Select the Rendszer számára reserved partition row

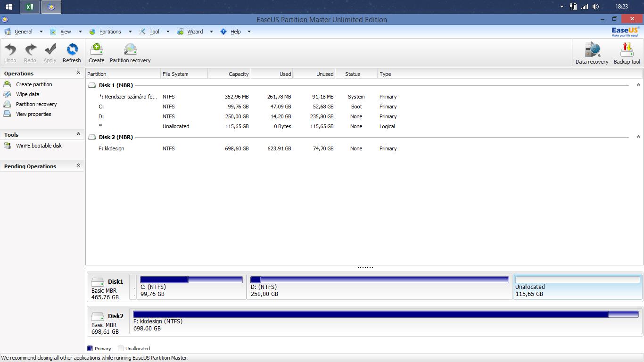tap(364, 97)
